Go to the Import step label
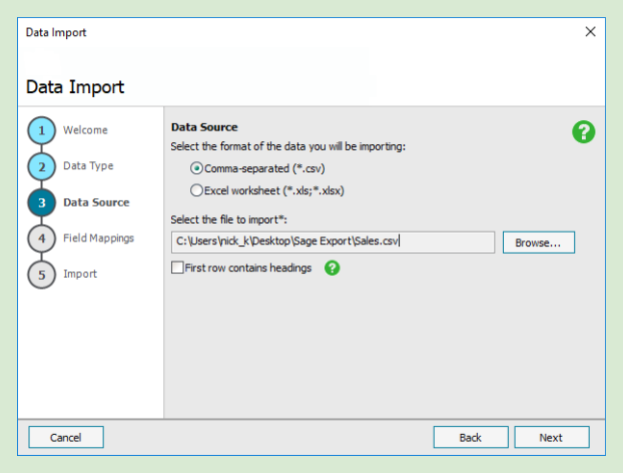Screen dimensions: 623x473 click(x=80, y=274)
